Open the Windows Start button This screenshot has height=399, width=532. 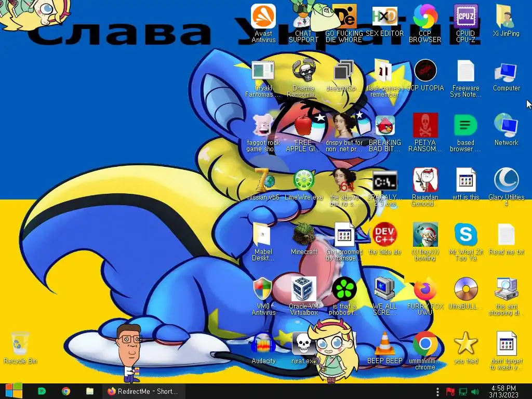pyautogui.click(x=14, y=391)
